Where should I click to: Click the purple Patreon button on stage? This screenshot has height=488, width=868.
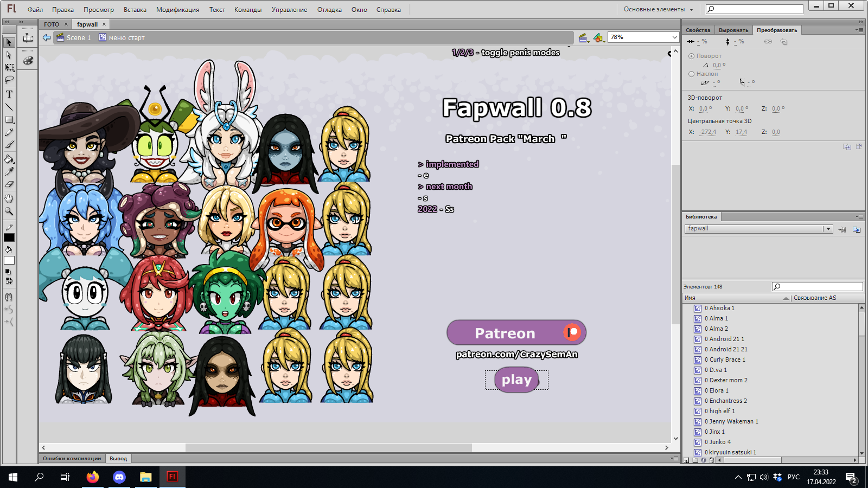(x=516, y=332)
